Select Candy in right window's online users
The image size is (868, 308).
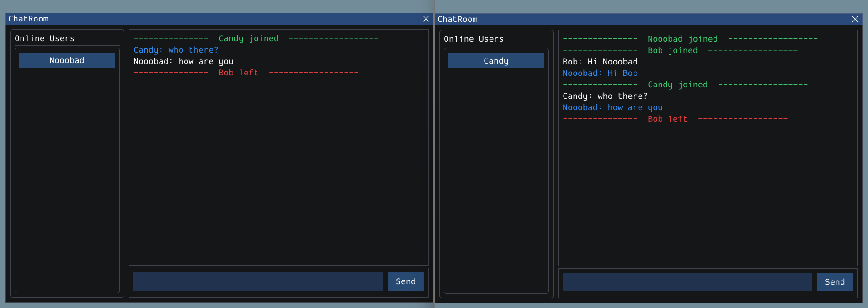pos(496,61)
